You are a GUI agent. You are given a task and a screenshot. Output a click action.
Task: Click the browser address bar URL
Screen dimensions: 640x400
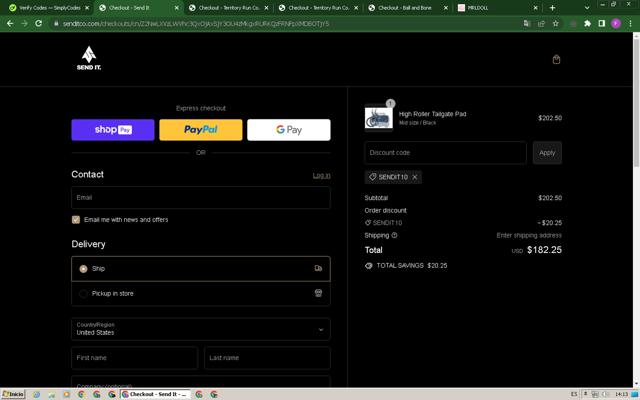coord(196,24)
